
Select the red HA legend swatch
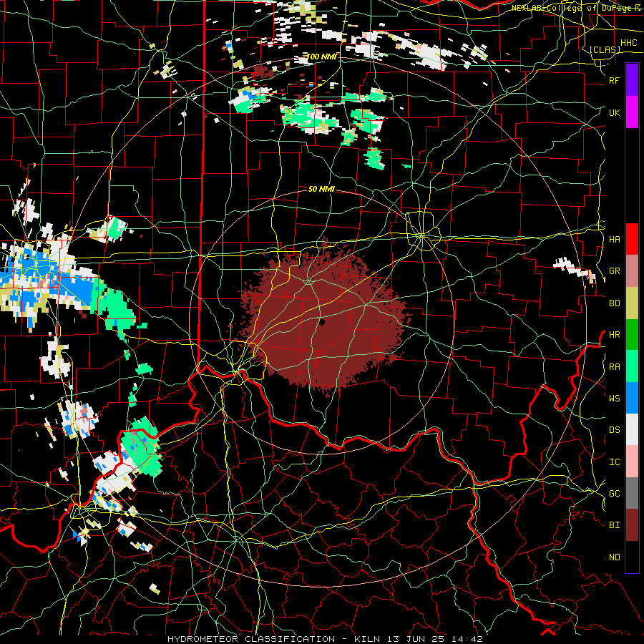[632, 239]
